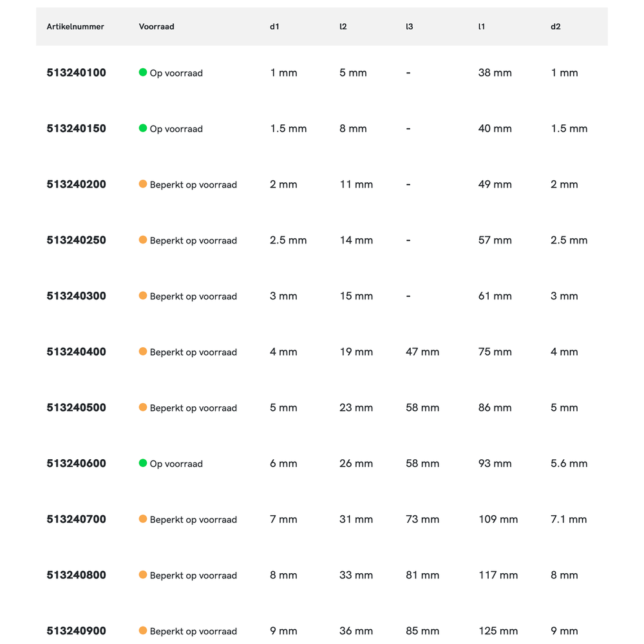Click the green stock dot for 513240100
644x644 pixels.
143,72
